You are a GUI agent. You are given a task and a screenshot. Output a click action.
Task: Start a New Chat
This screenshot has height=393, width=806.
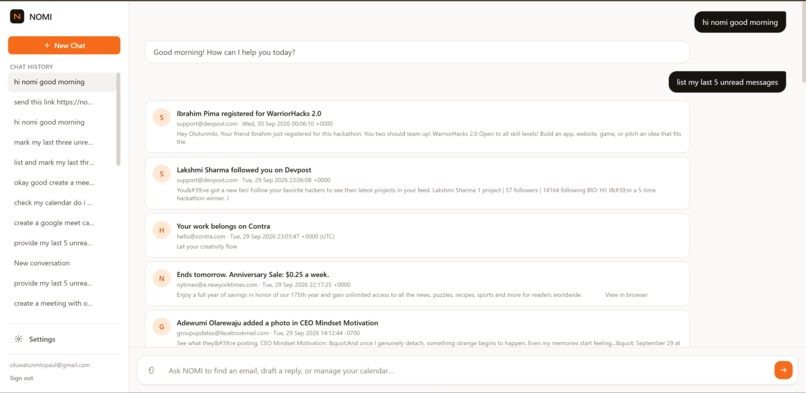click(64, 45)
